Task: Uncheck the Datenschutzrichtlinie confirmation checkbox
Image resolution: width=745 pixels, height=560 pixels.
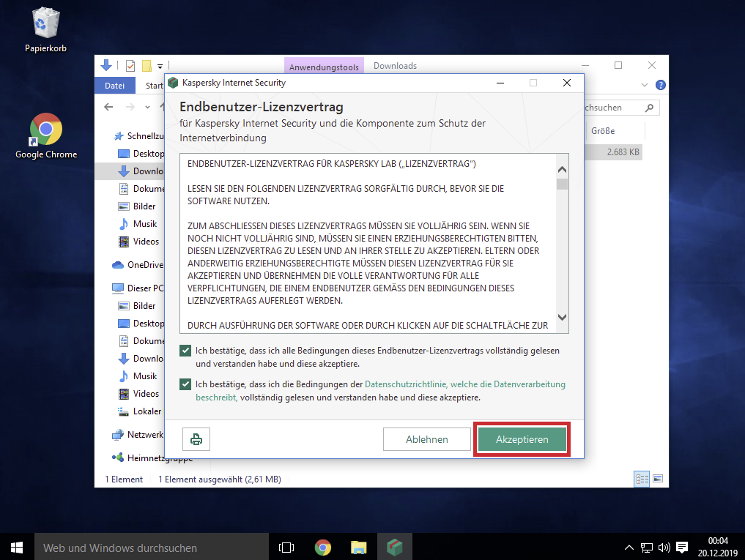Action: 185,384
